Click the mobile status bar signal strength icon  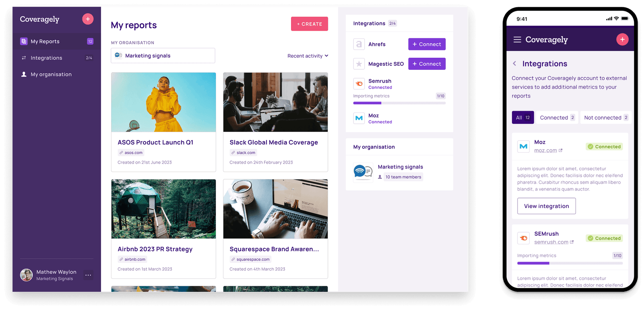[x=609, y=19]
